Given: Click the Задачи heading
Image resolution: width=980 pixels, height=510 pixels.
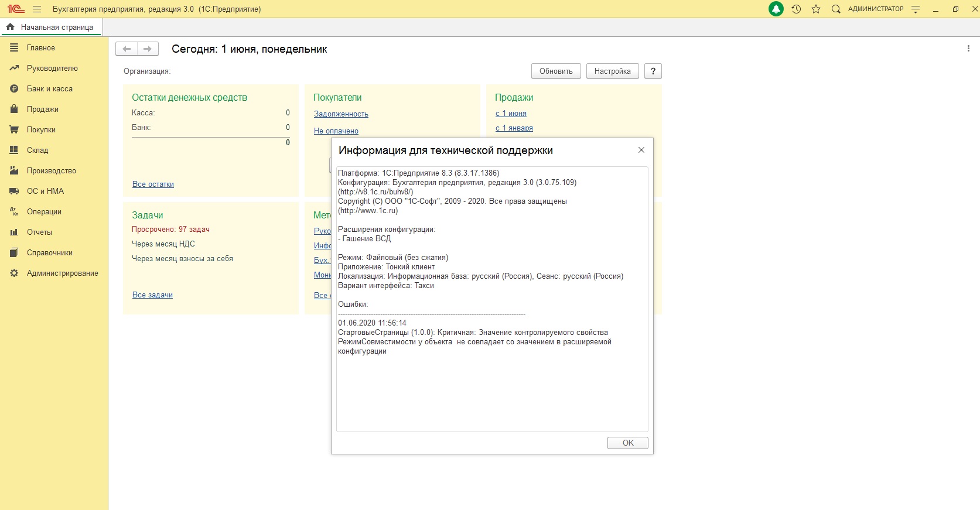Looking at the screenshot, I should 148,215.
